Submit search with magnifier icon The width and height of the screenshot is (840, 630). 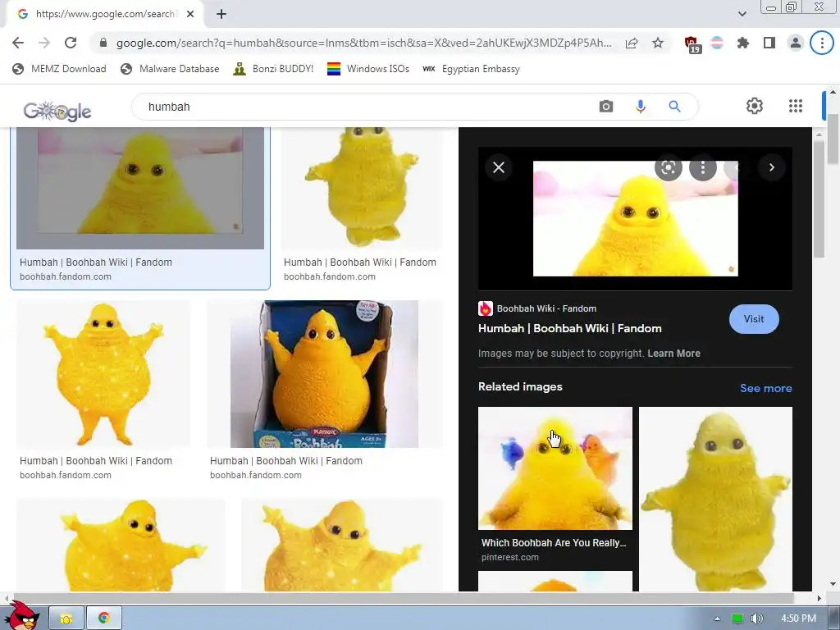(x=674, y=106)
